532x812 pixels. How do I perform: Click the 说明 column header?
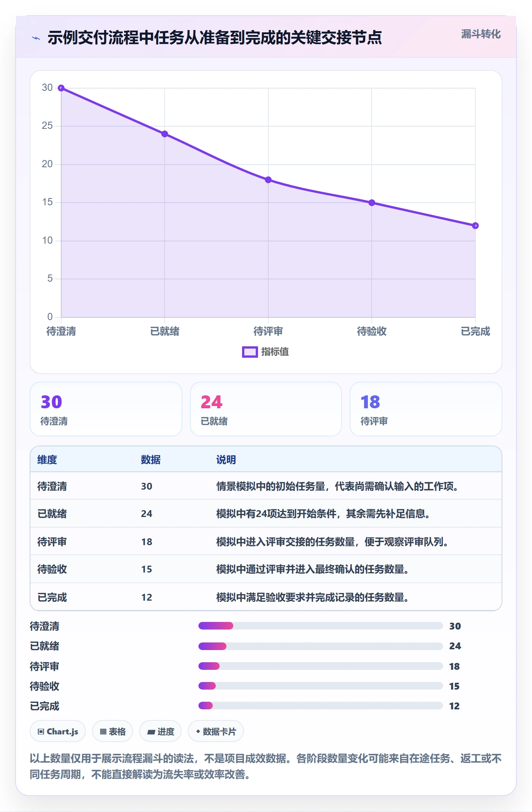[226, 460]
